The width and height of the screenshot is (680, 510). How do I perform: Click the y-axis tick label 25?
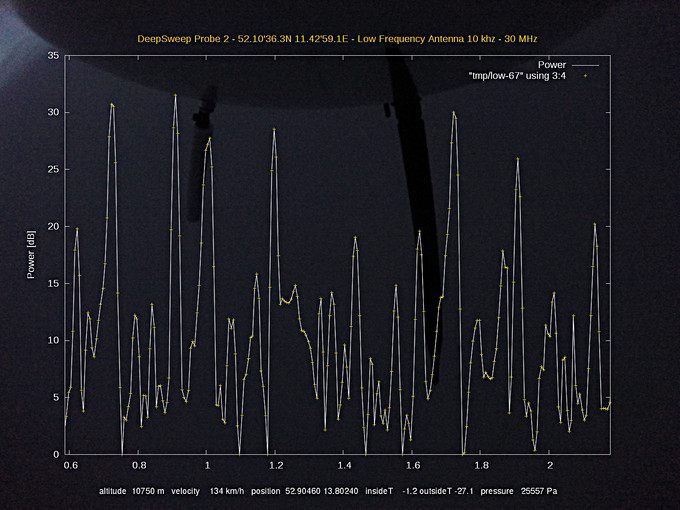53,170
